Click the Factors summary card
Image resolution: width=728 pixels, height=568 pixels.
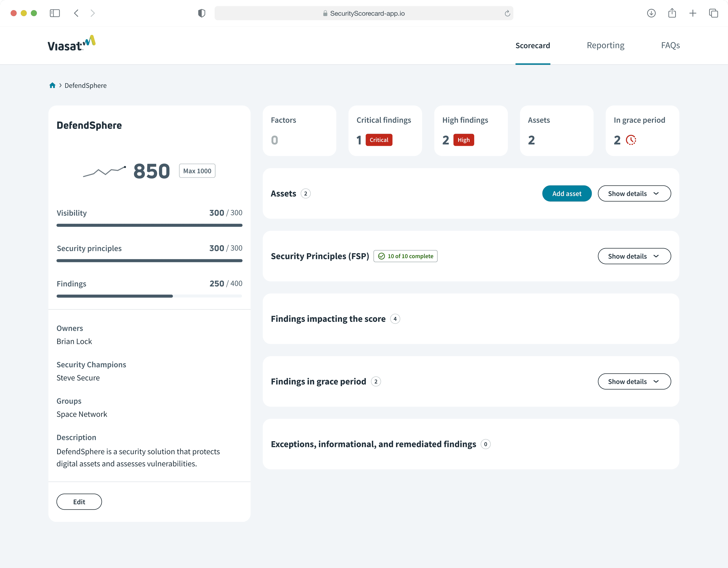pos(299,131)
